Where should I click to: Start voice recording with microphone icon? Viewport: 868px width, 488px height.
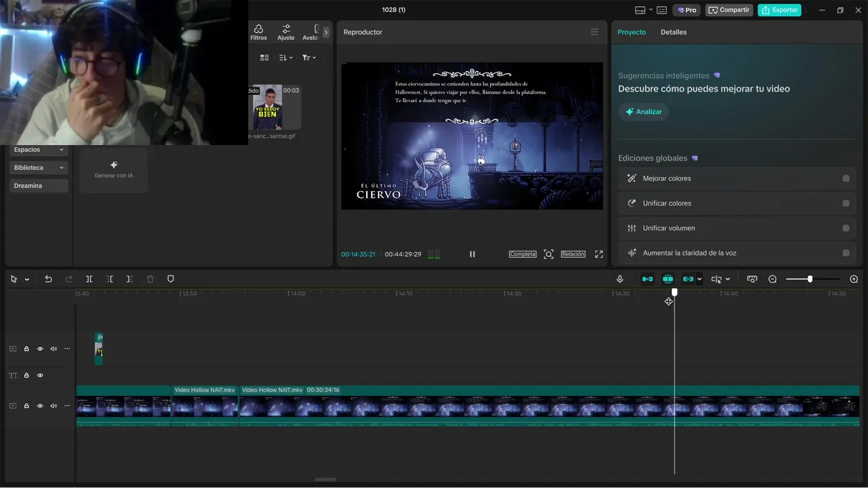pos(620,279)
